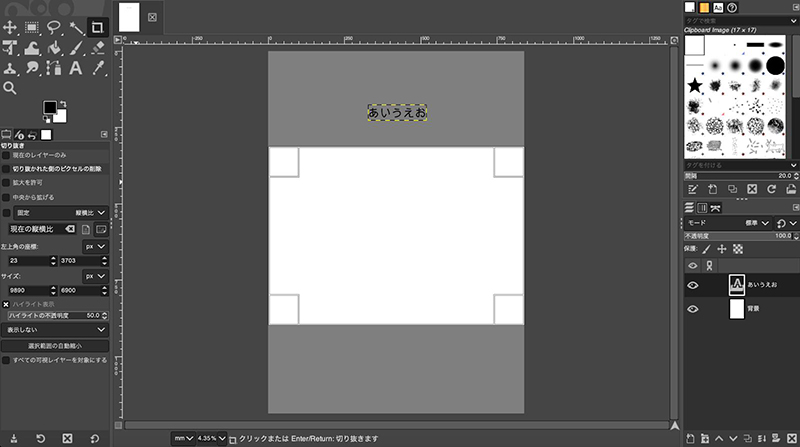The image size is (800, 447).
Task: Open the zoom 4.35% dropdown
Action: coord(211,438)
